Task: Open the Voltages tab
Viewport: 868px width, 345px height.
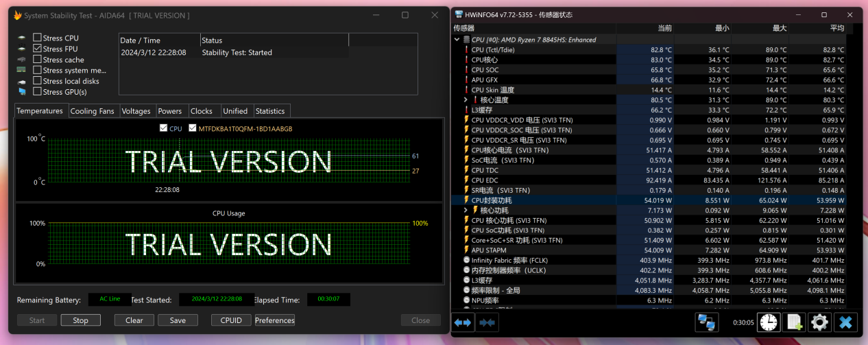Action: tap(136, 111)
